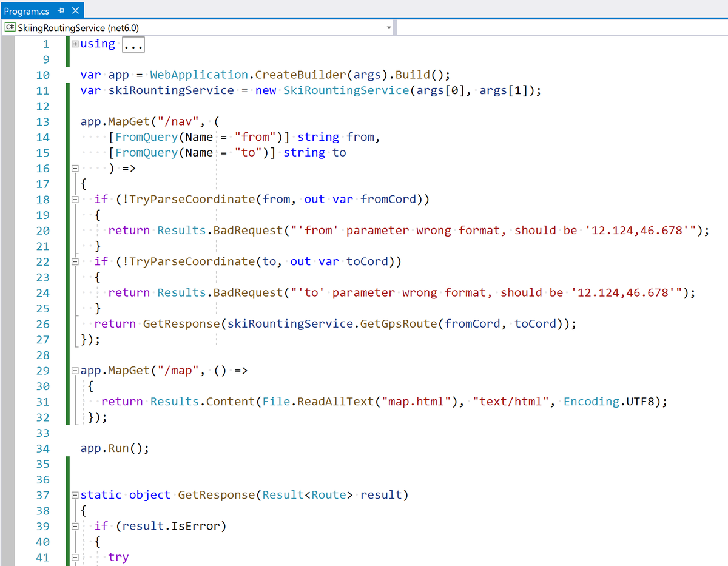Image resolution: width=728 pixels, height=566 pixels.
Task: Click line number 34 in the margin
Action: [x=43, y=448]
